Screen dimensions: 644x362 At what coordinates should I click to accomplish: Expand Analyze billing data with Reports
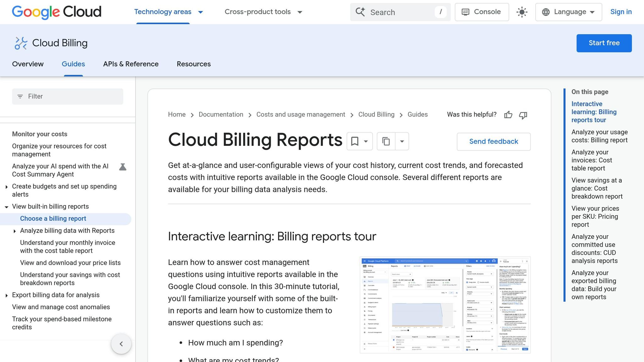[x=14, y=231]
